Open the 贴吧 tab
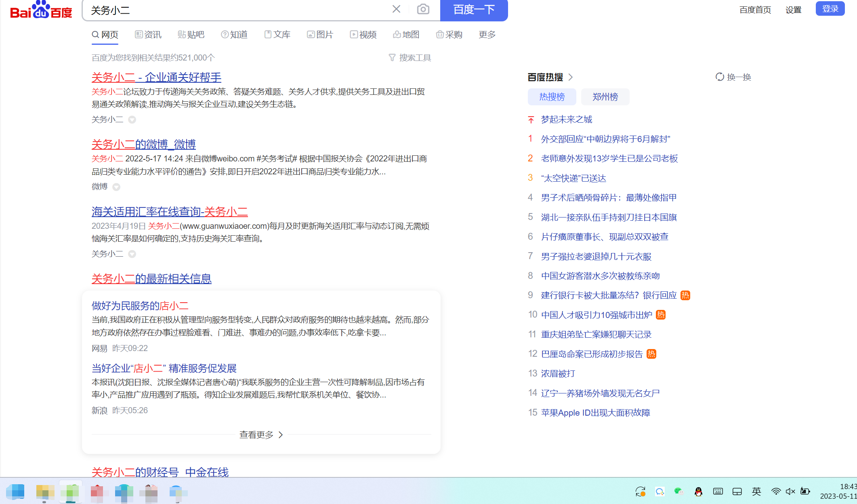Image resolution: width=857 pixels, height=504 pixels. click(191, 35)
